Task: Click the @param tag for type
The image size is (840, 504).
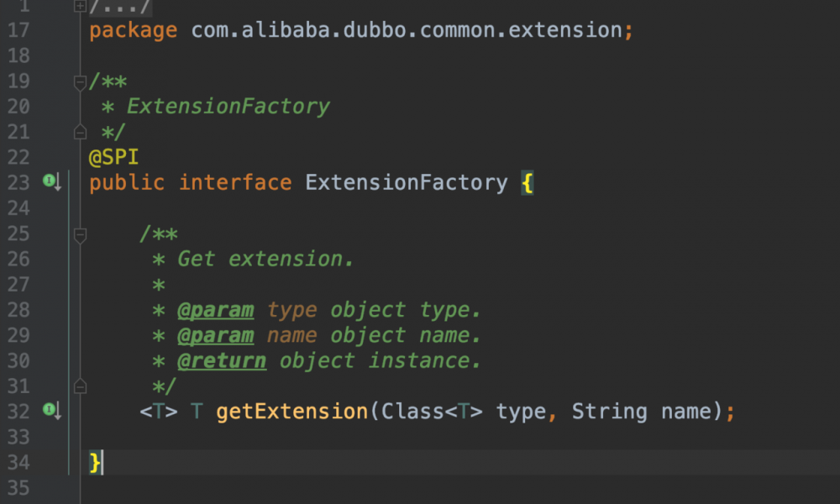Action: point(215,310)
